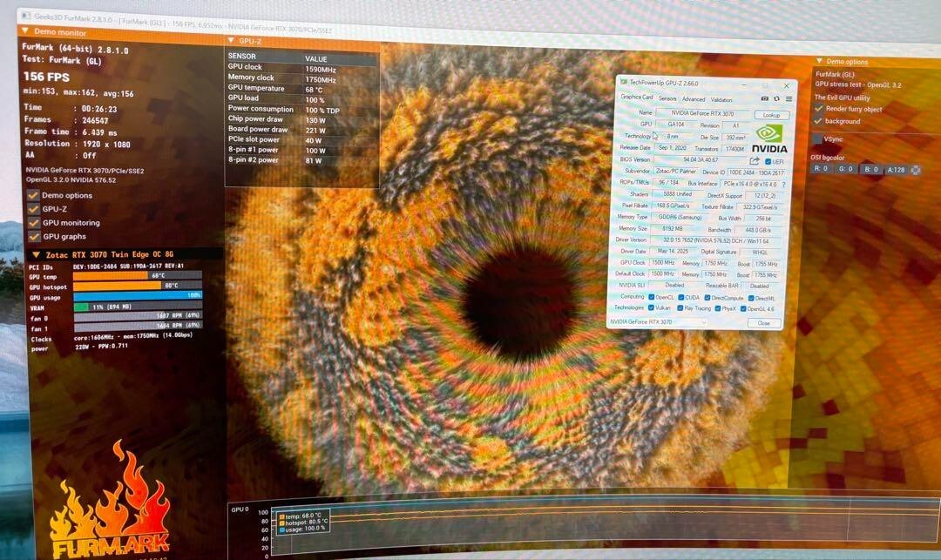Screen dimensions: 941x560
Task: Click the B: 0 color value field
Action: (871, 170)
